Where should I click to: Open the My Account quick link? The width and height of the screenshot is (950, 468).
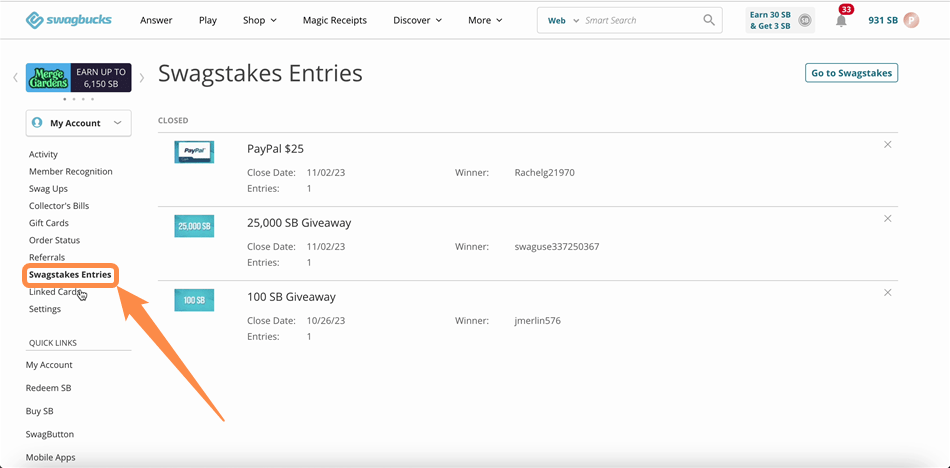pyautogui.click(x=49, y=365)
